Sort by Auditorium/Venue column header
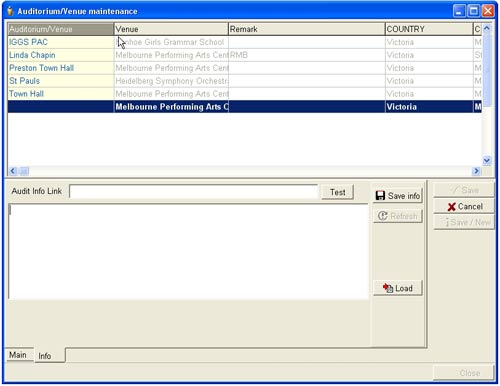The image size is (500, 386). coord(61,29)
